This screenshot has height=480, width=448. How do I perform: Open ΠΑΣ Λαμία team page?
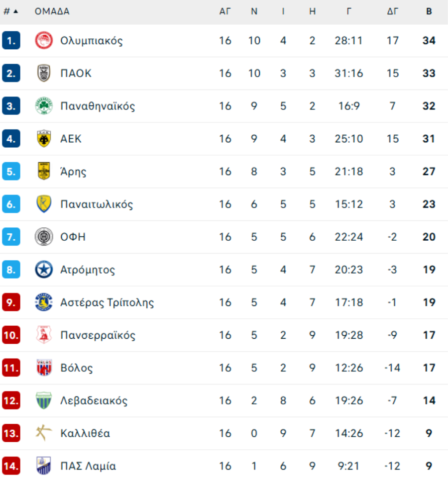click(88, 466)
